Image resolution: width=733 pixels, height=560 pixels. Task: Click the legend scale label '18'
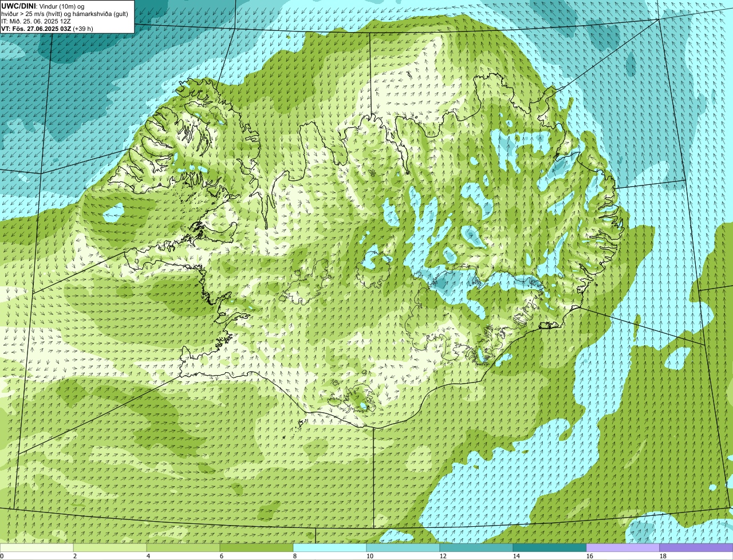tap(663, 556)
